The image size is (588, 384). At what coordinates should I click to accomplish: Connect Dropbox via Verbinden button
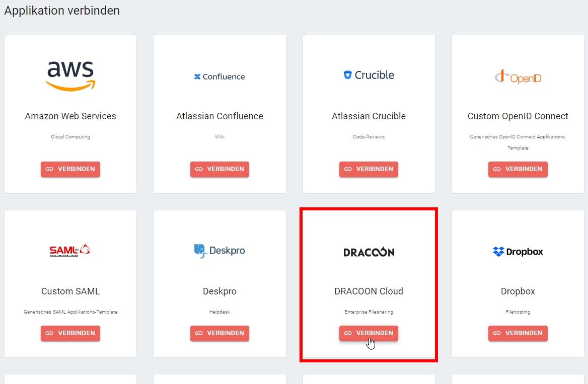(x=518, y=333)
